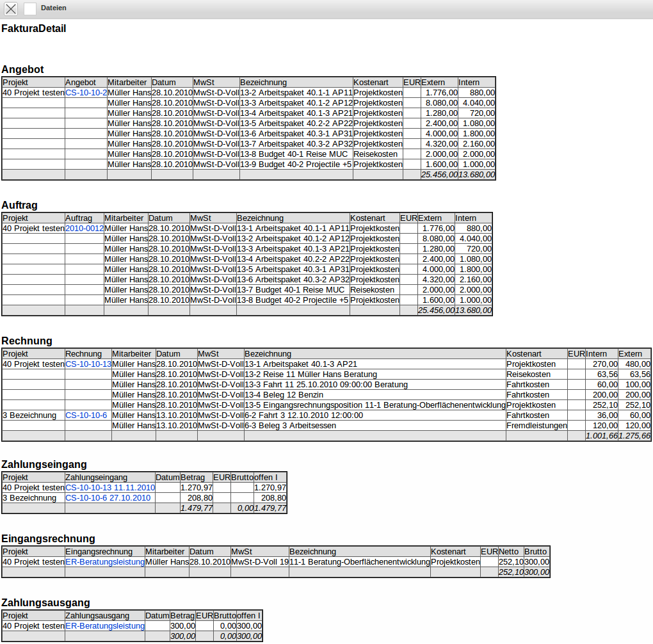Click 3 Bezeichnung project in Rechnung table
The image size is (653, 644).
tap(29, 415)
